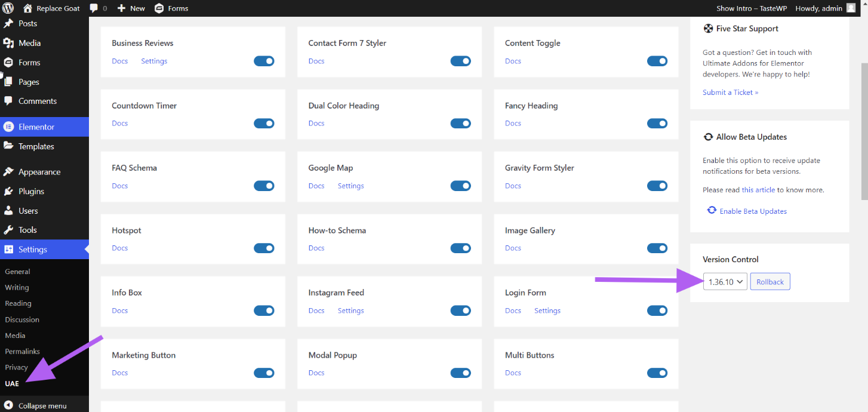
Task: Click the Appearance paintbrush icon
Action: click(8, 172)
